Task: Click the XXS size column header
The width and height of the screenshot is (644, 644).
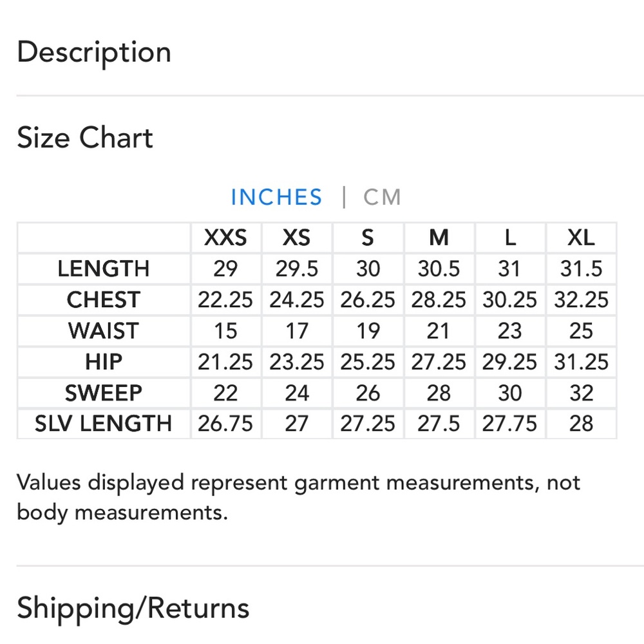Action: pyautogui.click(x=225, y=238)
